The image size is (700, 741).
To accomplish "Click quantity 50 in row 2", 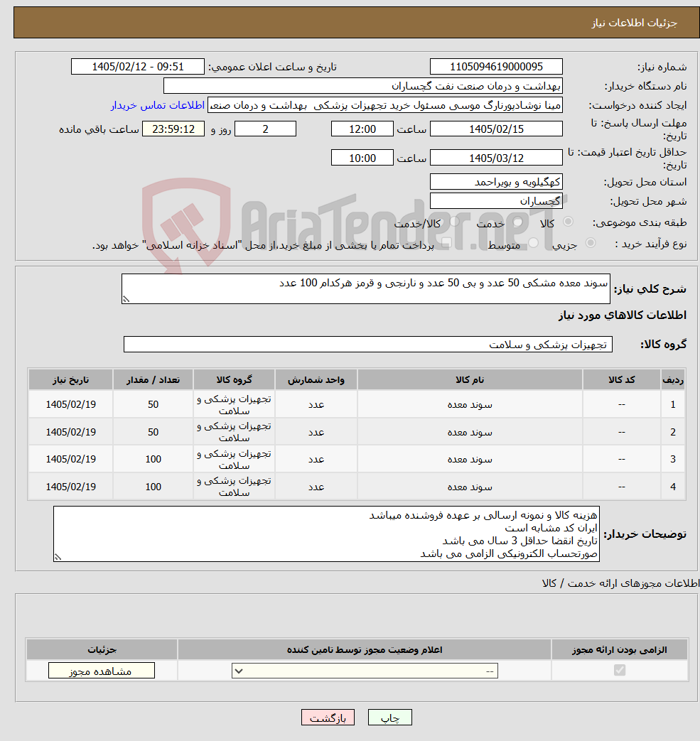I will (x=153, y=432).
